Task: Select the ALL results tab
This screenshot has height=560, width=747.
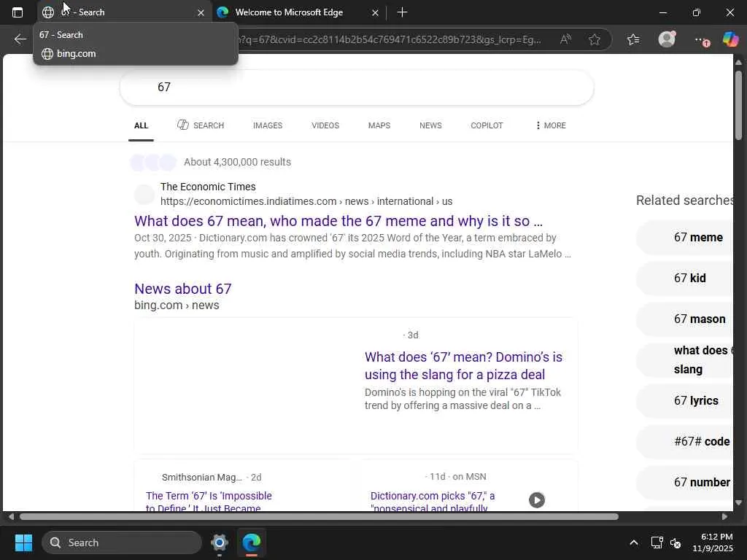Action: click(x=141, y=125)
